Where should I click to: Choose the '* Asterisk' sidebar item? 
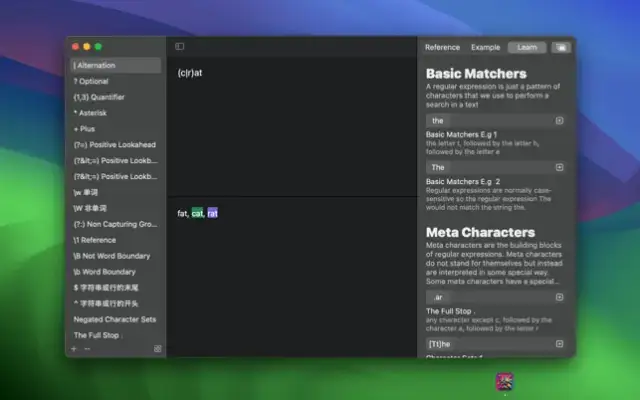[x=116, y=113]
